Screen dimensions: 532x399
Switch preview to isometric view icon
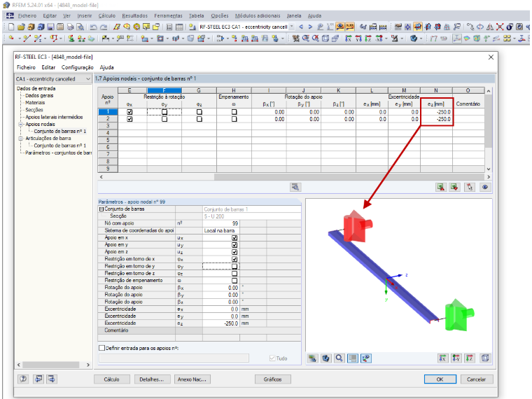485,358
